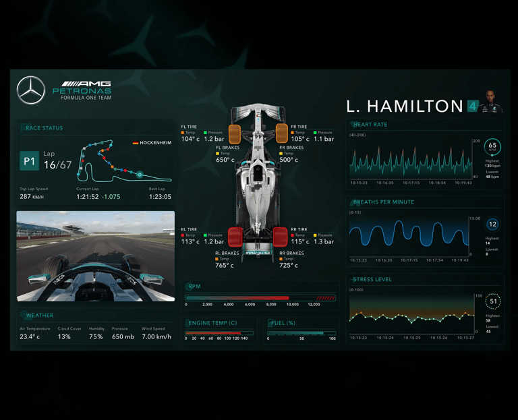The width and height of the screenshot is (518, 420).
Task: Click RL brakes orange temp indicator square
Action: (217, 259)
